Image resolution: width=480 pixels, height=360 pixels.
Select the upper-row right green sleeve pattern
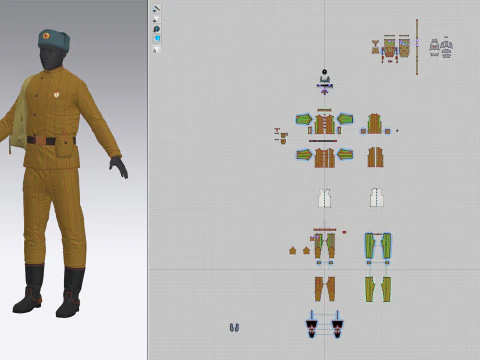345,119
